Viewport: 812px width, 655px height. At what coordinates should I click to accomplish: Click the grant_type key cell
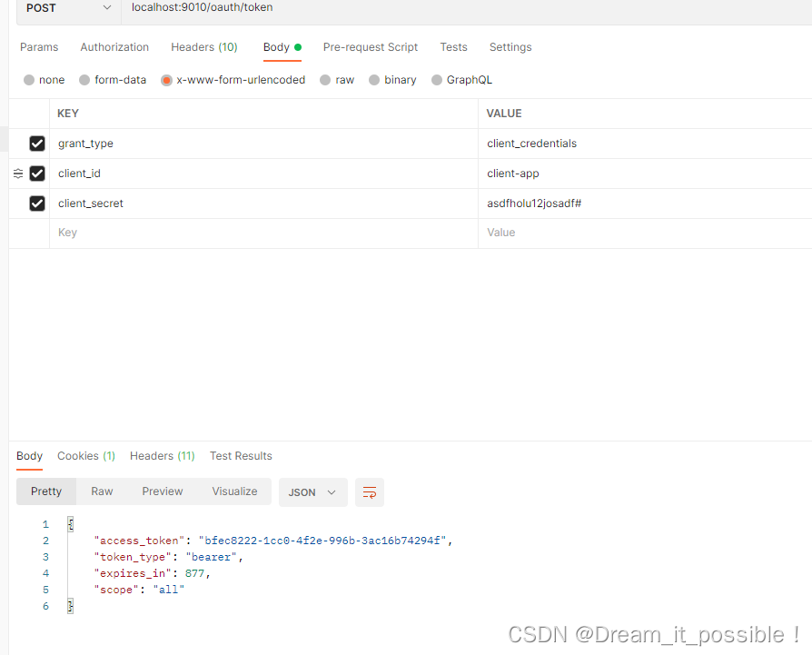pos(263,144)
